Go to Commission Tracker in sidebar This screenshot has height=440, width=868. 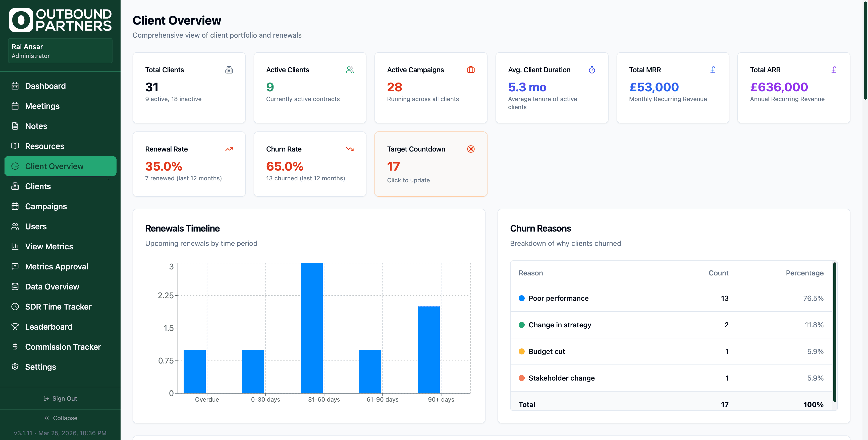[x=63, y=347]
